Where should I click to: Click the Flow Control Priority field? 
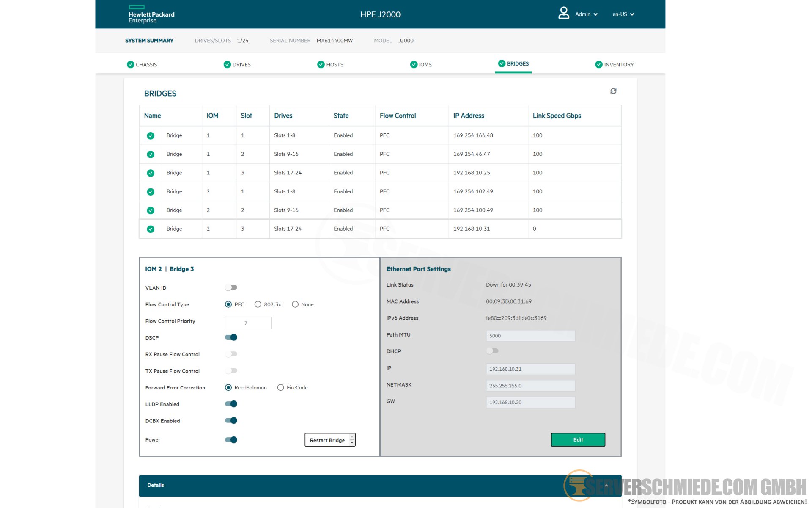click(x=248, y=323)
